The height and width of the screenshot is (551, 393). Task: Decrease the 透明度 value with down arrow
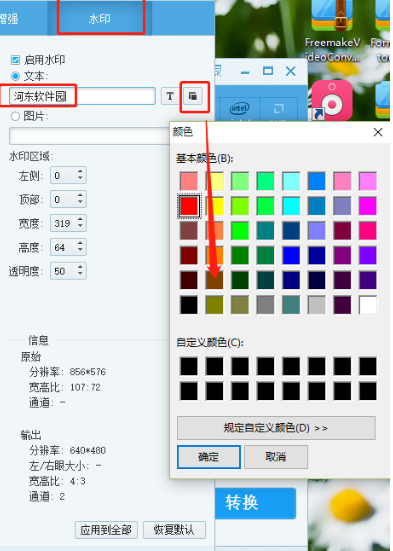pos(80,274)
